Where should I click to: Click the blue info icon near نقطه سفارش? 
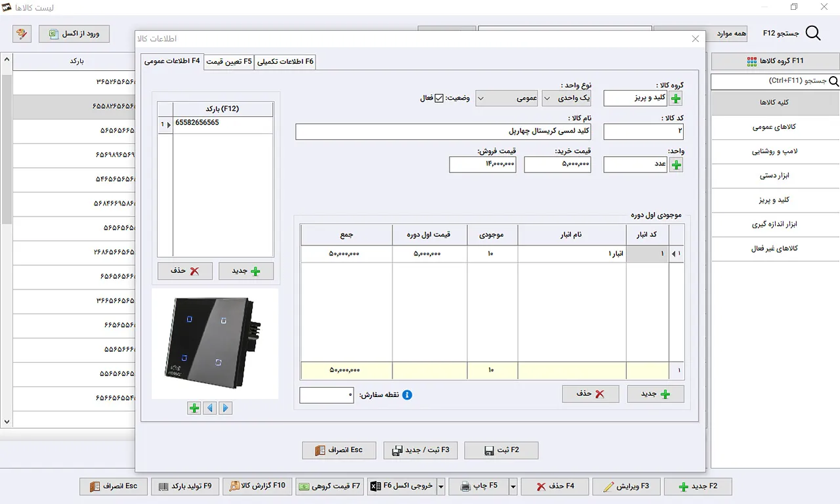407,395
